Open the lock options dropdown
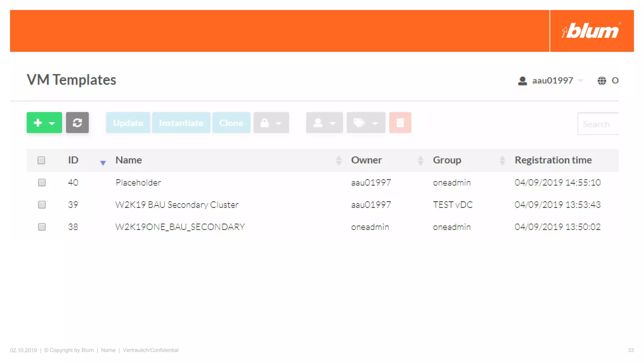The height and width of the screenshot is (362, 644). pos(271,123)
